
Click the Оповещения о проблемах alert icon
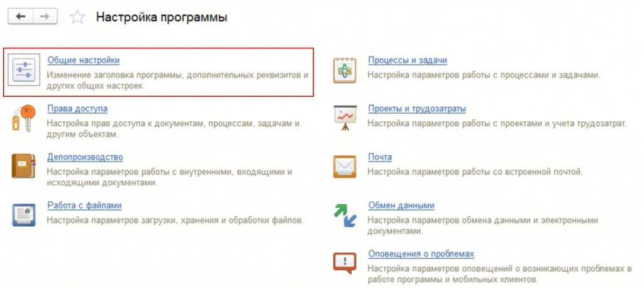(345, 263)
